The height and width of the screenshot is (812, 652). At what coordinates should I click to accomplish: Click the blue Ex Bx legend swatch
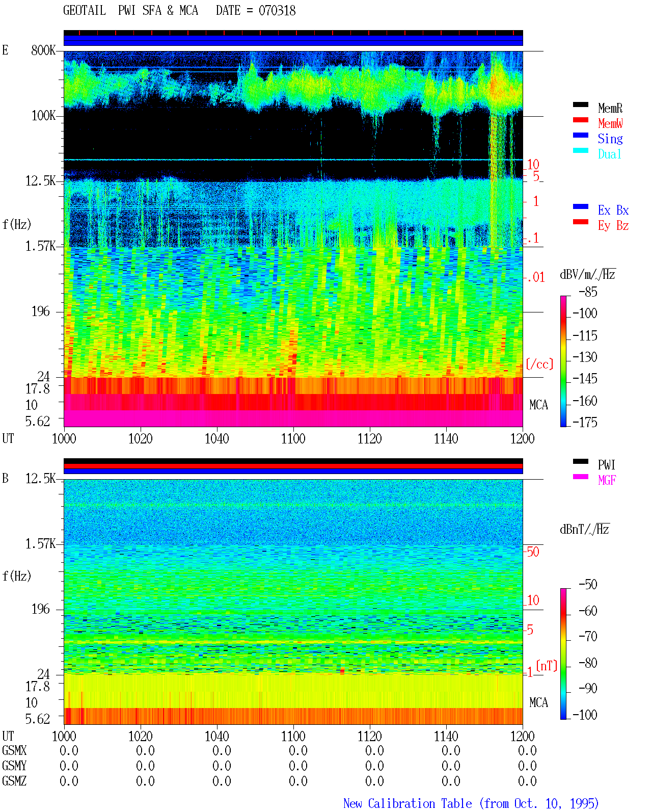click(x=581, y=206)
